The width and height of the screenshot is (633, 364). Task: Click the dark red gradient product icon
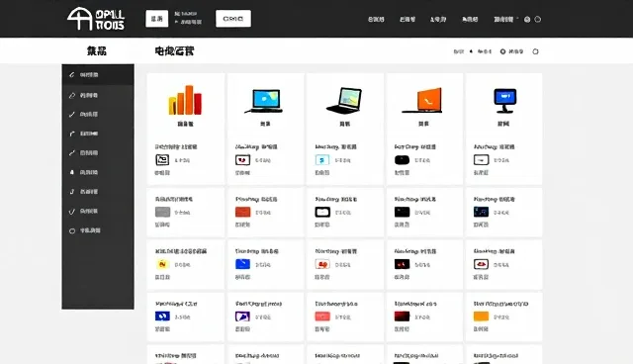pyautogui.click(x=402, y=317)
